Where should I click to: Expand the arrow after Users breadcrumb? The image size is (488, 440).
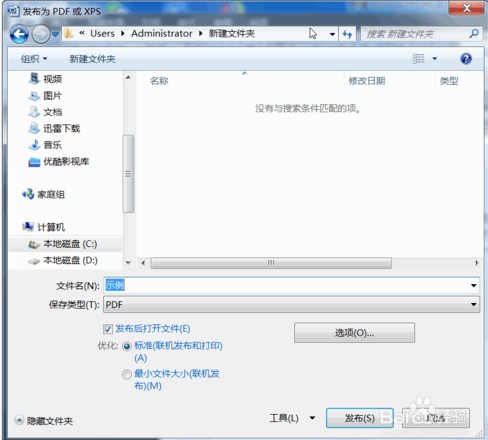pos(123,34)
